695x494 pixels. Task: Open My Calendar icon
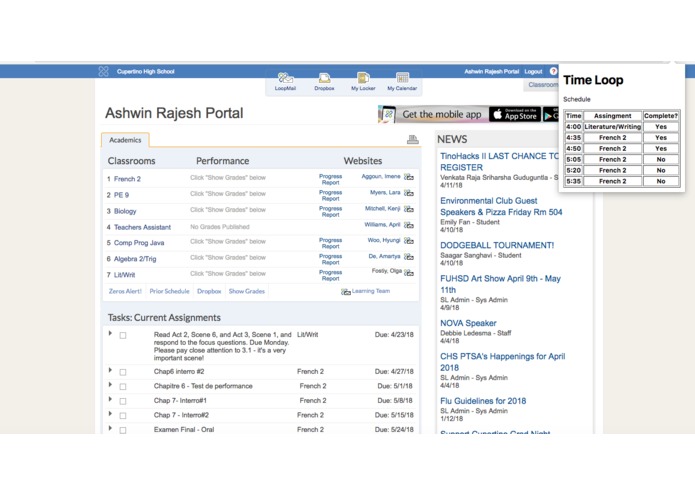click(x=402, y=82)
